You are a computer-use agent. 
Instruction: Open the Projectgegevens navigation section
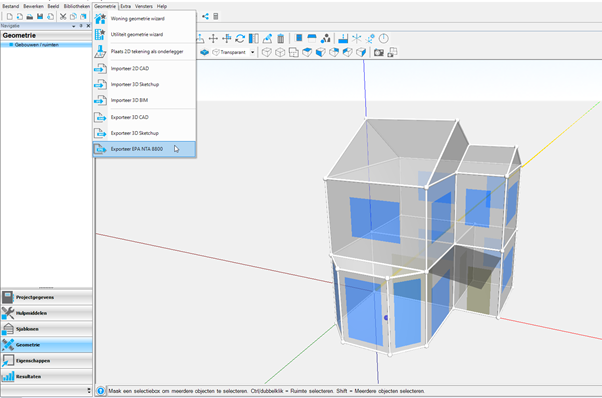point(46,297)
